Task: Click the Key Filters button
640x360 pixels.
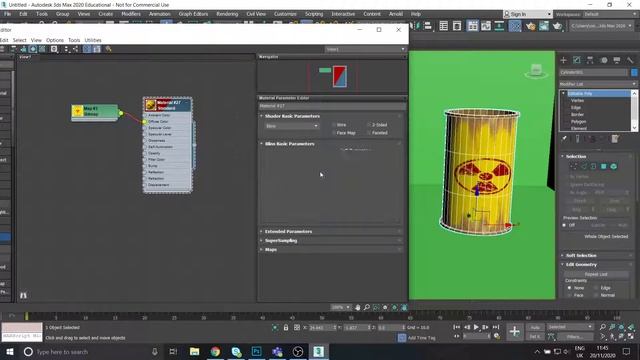Action: pyautogui.click(x=575, y=337)
